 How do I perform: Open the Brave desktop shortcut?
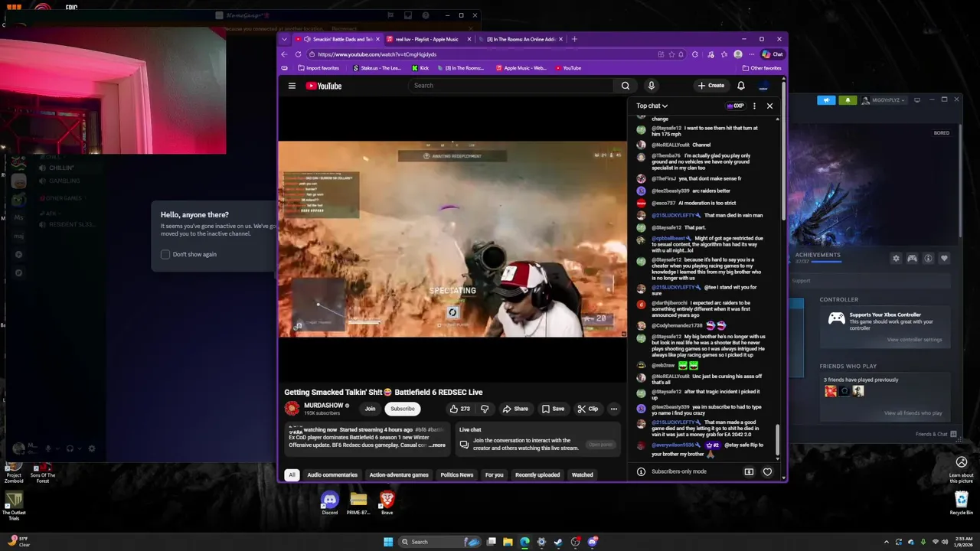coord(387,503)
